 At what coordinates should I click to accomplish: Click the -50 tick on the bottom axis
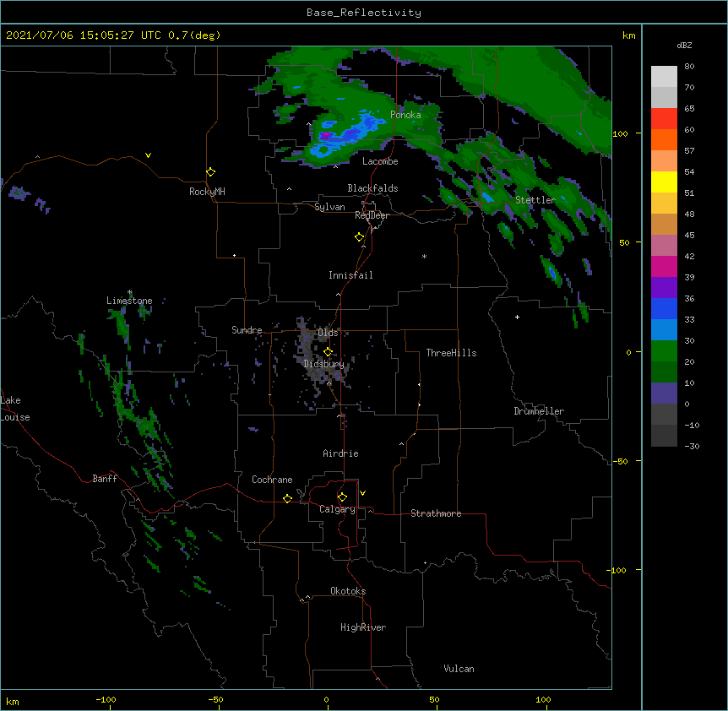(x=215, y=699)
